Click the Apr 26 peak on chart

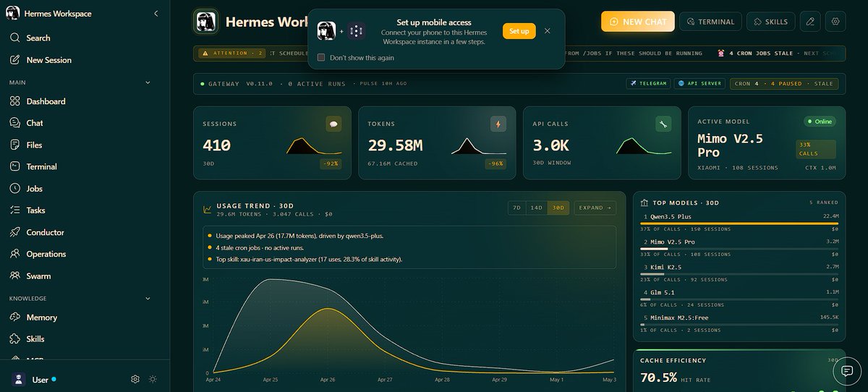(328, 309)
